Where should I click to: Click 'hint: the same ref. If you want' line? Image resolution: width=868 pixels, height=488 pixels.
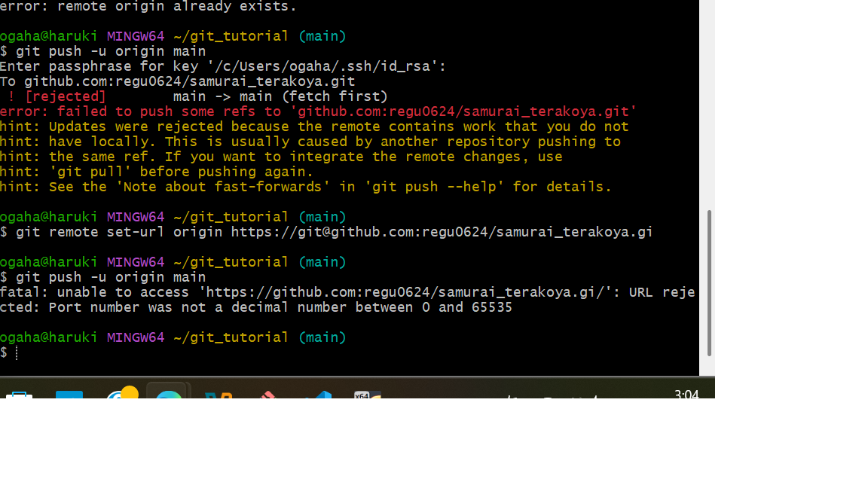tap(281, 157)
